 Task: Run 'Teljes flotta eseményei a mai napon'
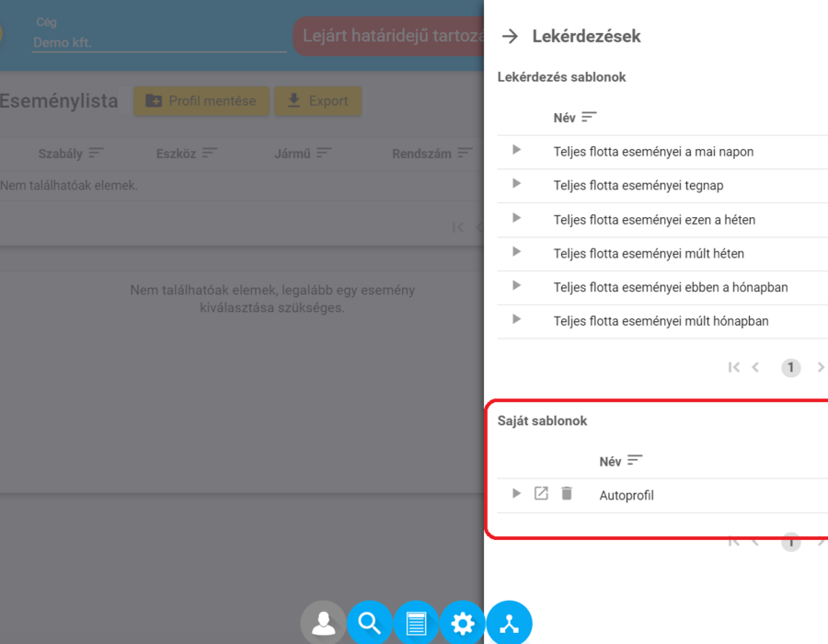(516, 151)
